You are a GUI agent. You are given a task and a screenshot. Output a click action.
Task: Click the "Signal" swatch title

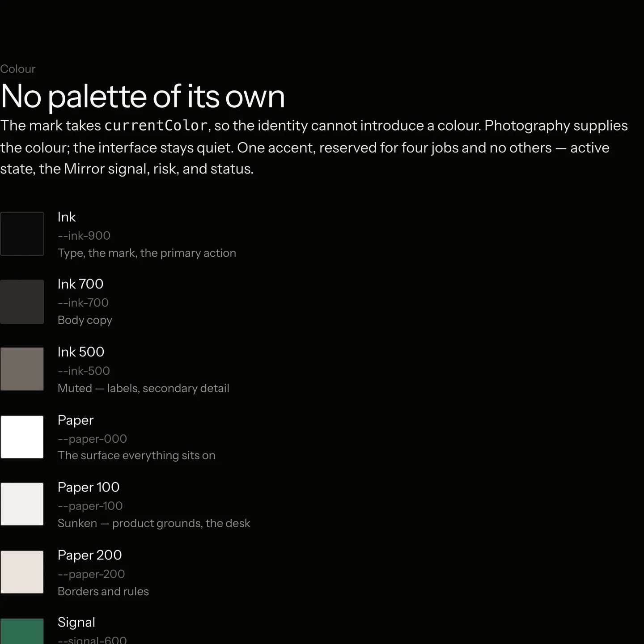point(76,622)
